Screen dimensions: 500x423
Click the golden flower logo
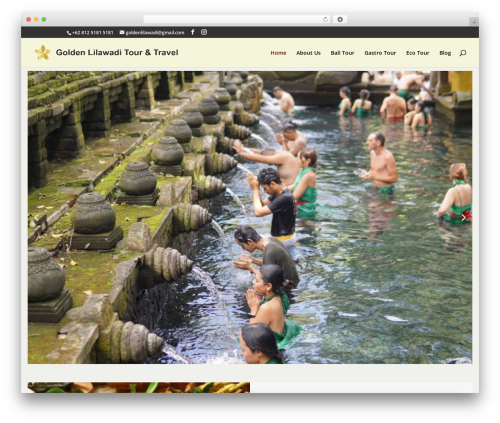[43, 53]
